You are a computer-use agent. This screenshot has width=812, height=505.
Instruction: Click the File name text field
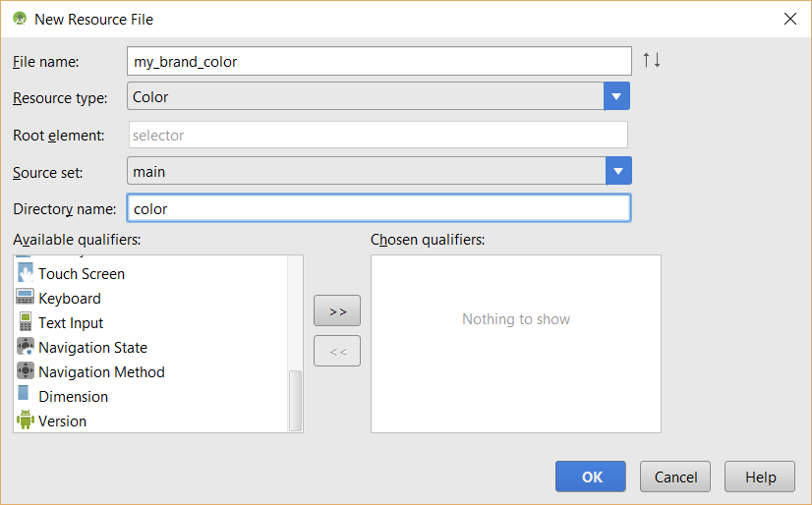pyautogui.click(x=379, y=61)
